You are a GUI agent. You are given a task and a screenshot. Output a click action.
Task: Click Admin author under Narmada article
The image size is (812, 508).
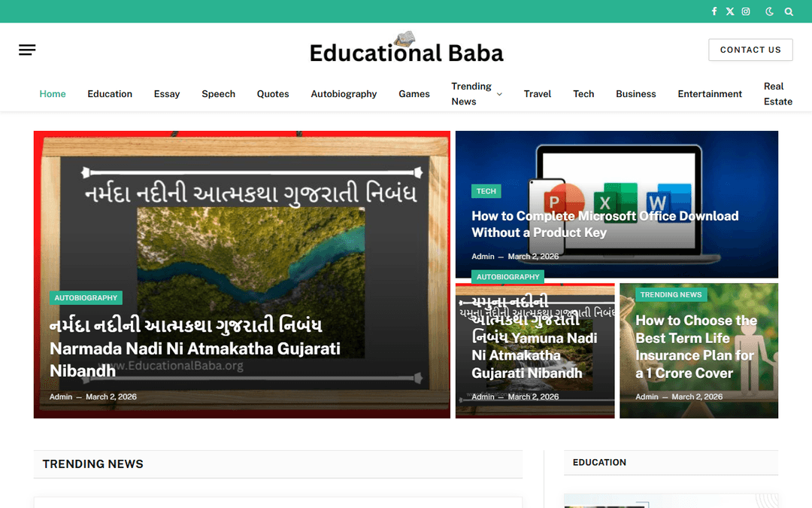point(61,397)
